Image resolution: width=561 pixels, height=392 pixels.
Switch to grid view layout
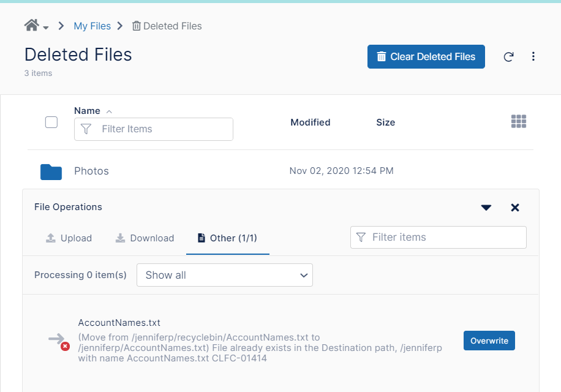coord(519,122)
